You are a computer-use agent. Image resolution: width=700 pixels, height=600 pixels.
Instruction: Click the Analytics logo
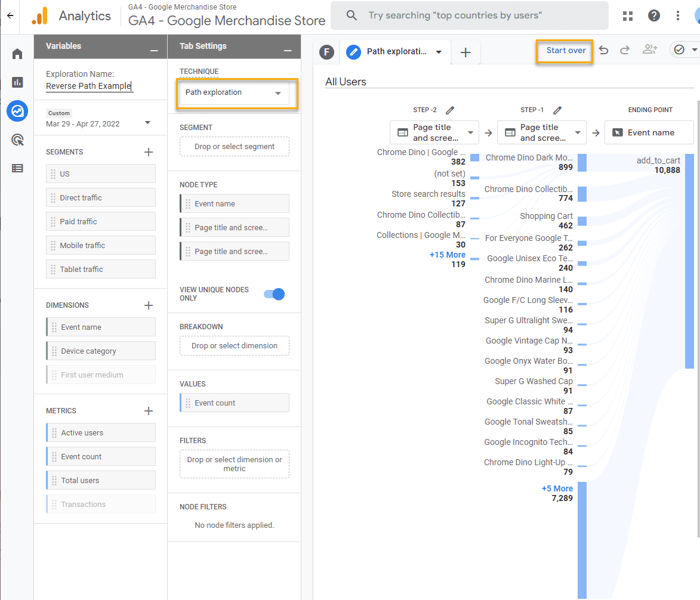coord(40,16)
